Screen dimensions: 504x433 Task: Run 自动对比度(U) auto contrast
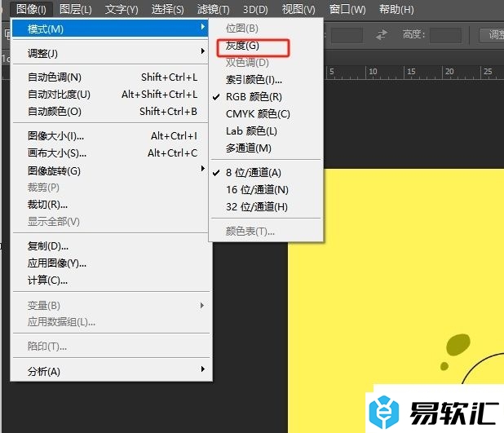pos(110,95)
